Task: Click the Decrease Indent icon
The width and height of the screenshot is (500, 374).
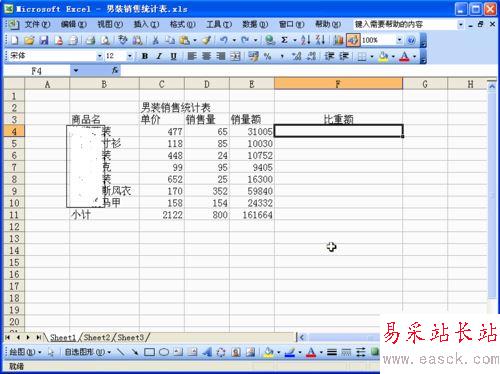Action: tap(329, 56)
